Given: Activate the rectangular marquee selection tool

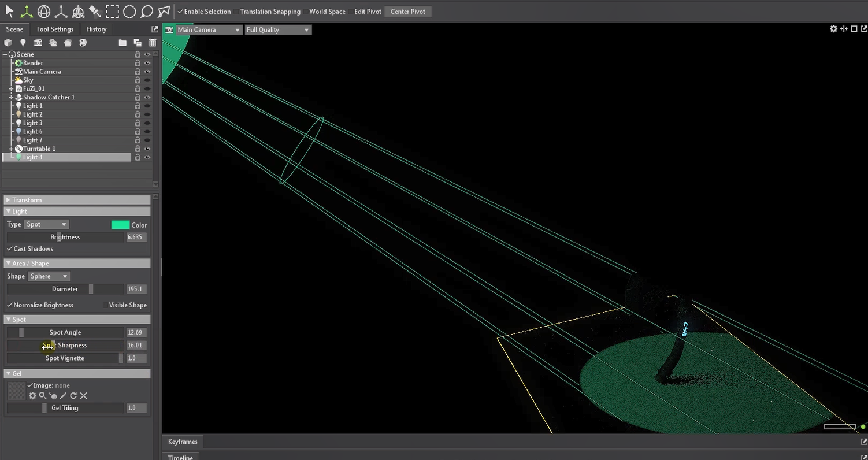Looking at the screenshot, I should coord(112,12).
